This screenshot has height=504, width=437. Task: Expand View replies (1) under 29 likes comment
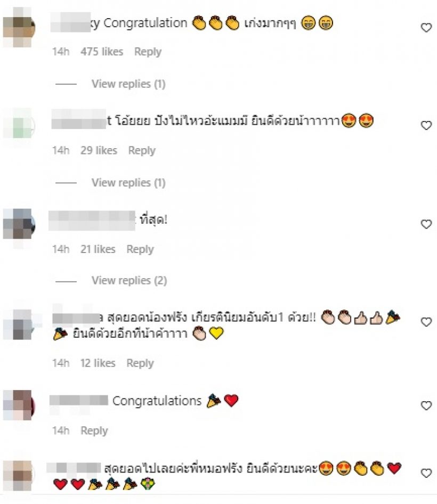pos(128,183)
